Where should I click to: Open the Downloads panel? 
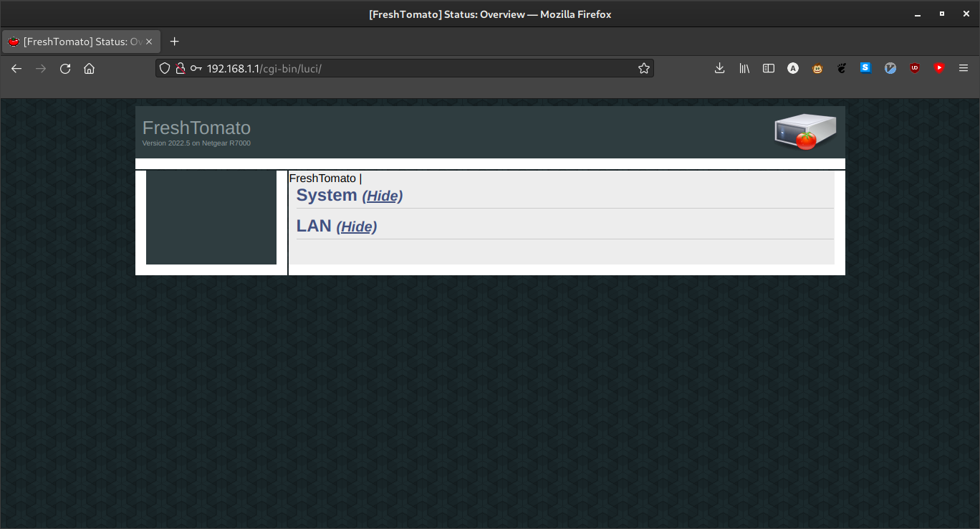tap(720, 68)
